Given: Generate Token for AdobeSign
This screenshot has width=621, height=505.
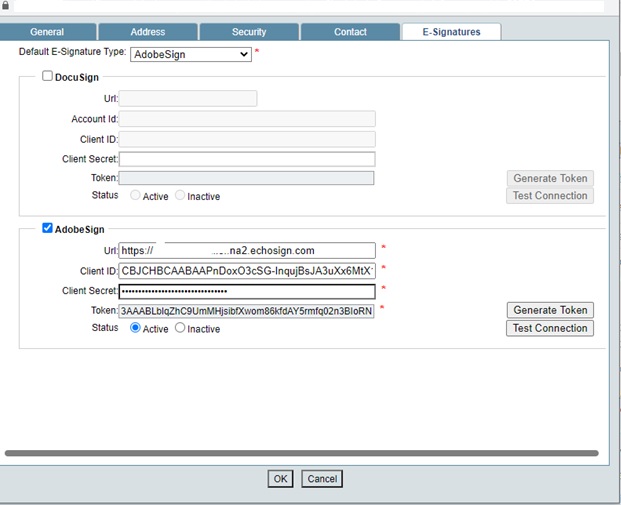Looking at the screenshot, I should pyautogui.click(x=550, y=310).
